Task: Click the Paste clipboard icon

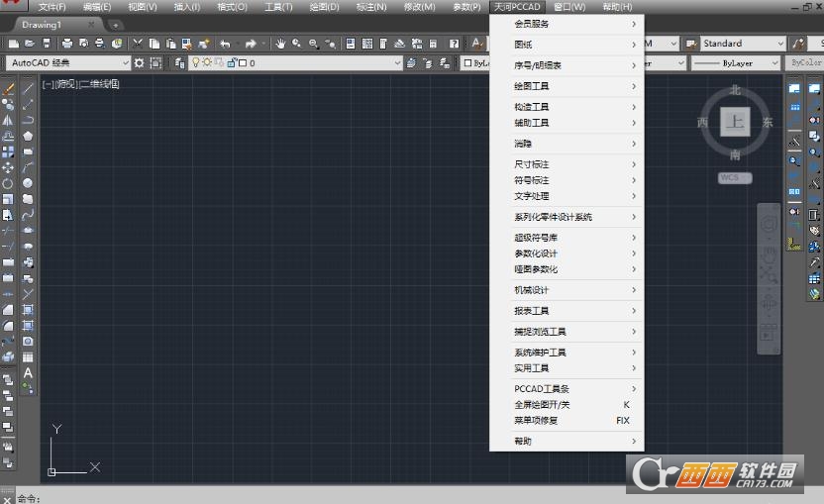Action: (170, 44)
